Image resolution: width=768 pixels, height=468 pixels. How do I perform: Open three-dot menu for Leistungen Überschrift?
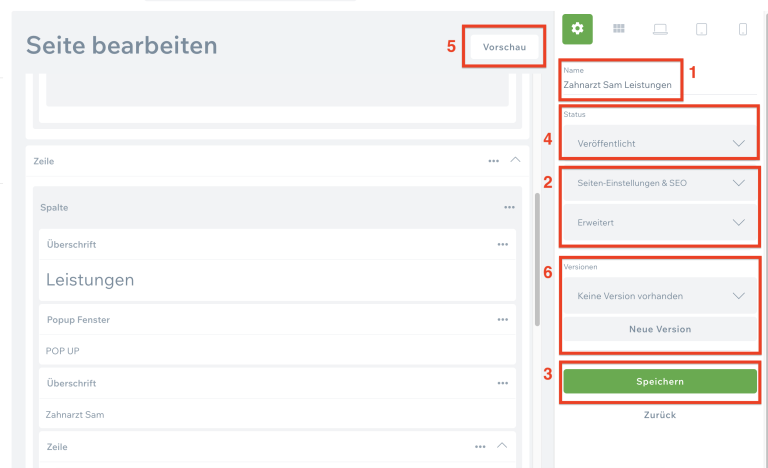tap(502, 244)
